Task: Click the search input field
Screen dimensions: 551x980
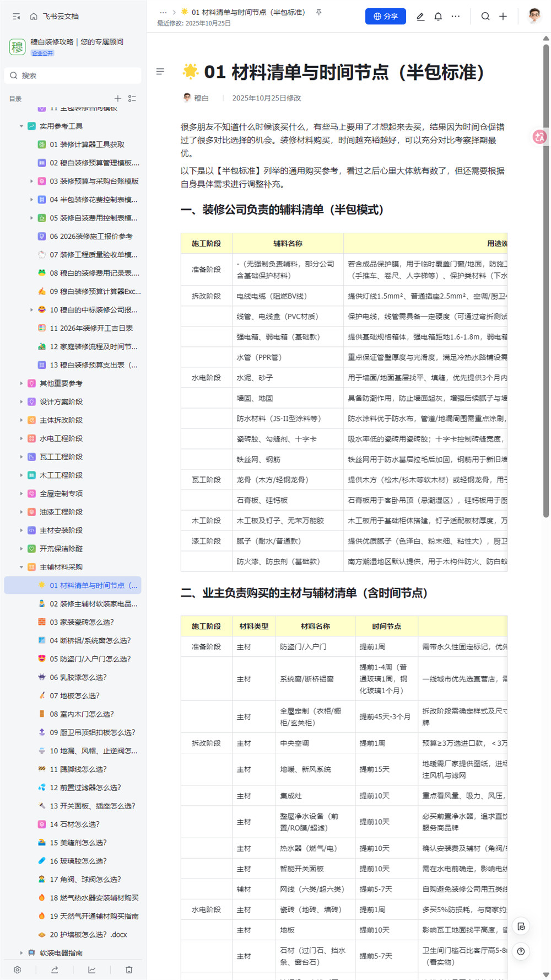Action: tap(73, 76)
